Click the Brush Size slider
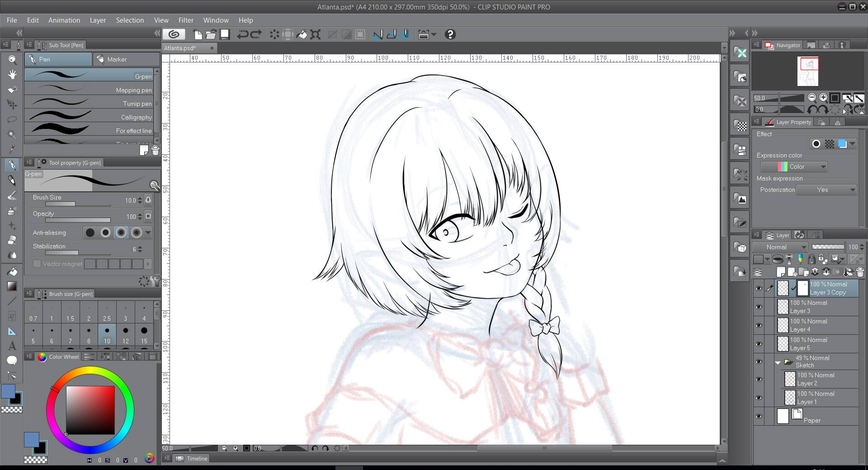This screenshot has height=470, width=868. (x=78, y=204)
